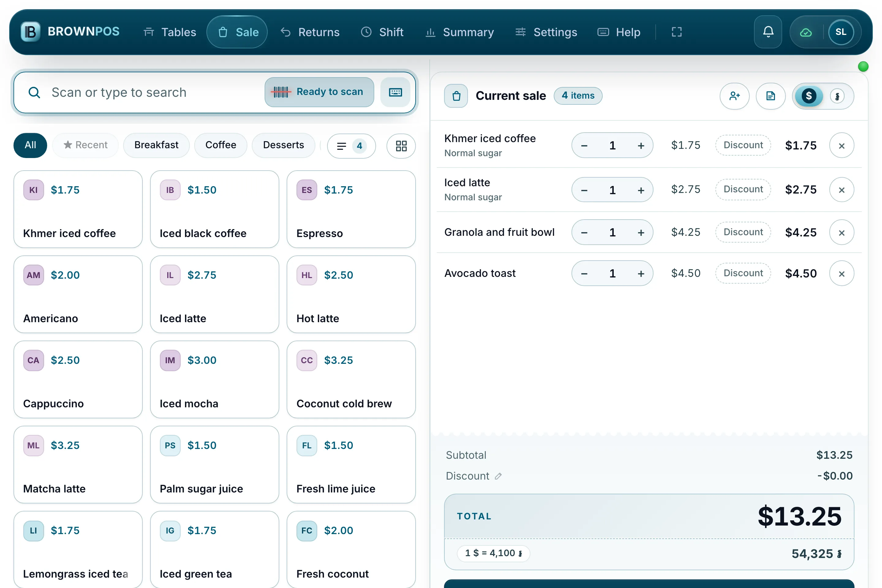Increase Avocado toast quantity

tap(640, 273)
